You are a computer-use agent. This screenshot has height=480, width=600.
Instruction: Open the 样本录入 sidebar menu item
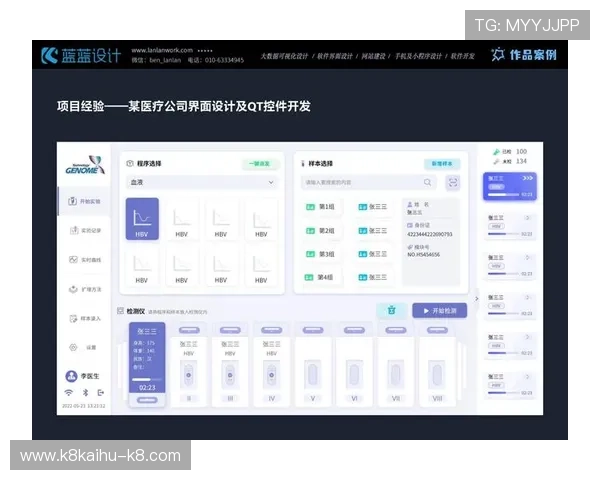point(85,318)
